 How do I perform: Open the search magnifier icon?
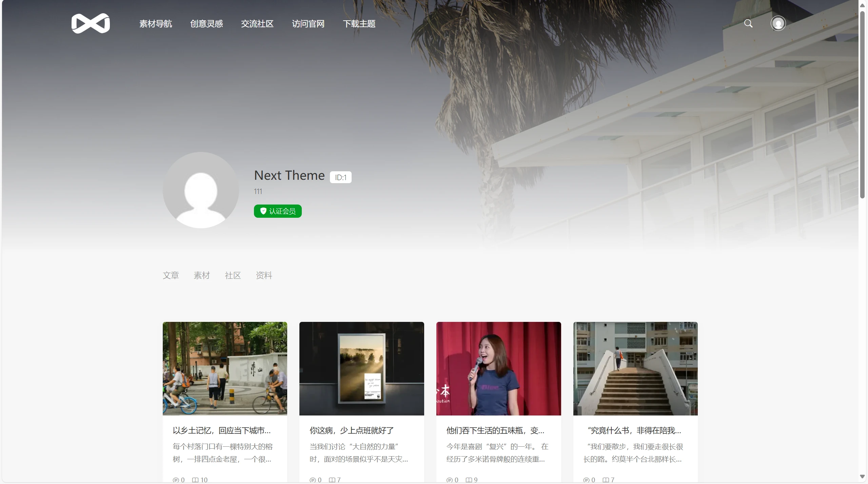click(748, 23)
